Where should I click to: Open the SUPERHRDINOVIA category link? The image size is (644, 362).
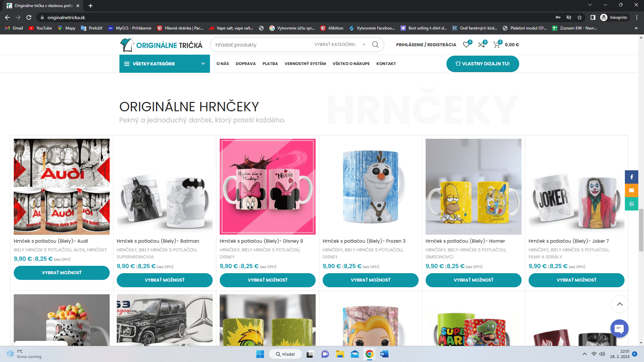pyautogui.click(x=135, y=257)
